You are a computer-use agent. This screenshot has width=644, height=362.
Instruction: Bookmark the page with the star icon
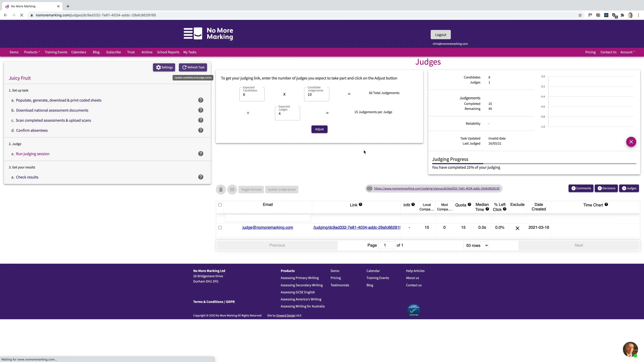pos(580,15)
